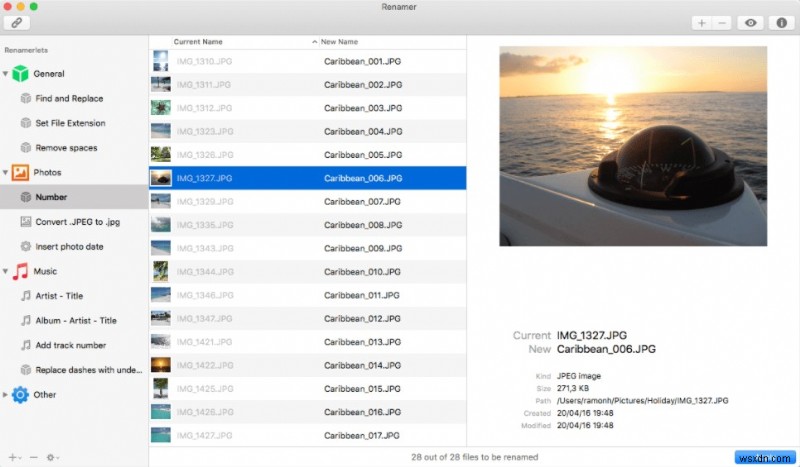This screenshot has height=467, width=800.
Task: Click the Artist - Title note icon
Action: click(x=26, y=296)
